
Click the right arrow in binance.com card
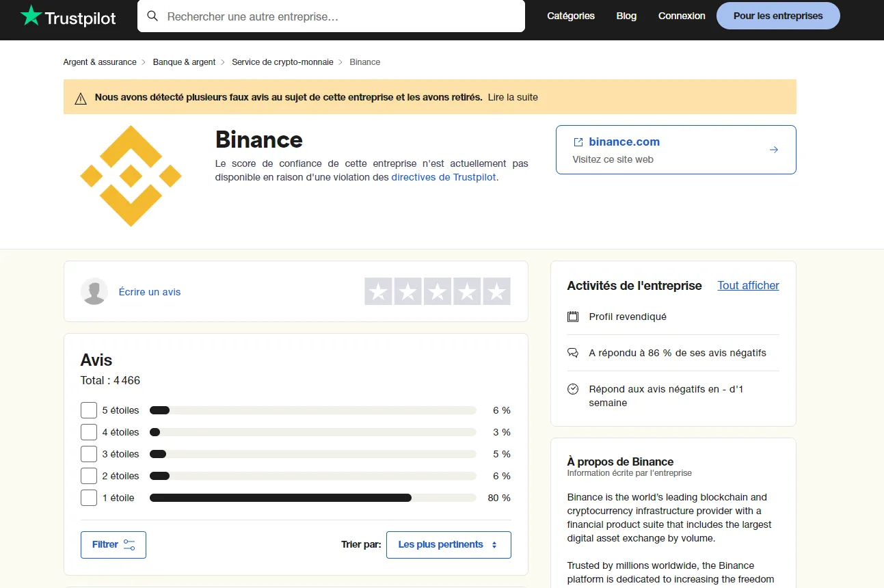(773, 150)
